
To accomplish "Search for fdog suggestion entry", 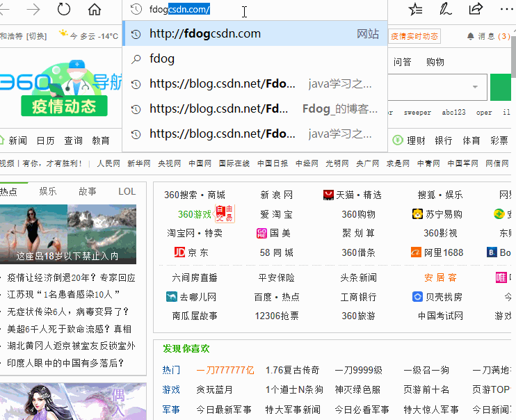I will coord(255,59).
